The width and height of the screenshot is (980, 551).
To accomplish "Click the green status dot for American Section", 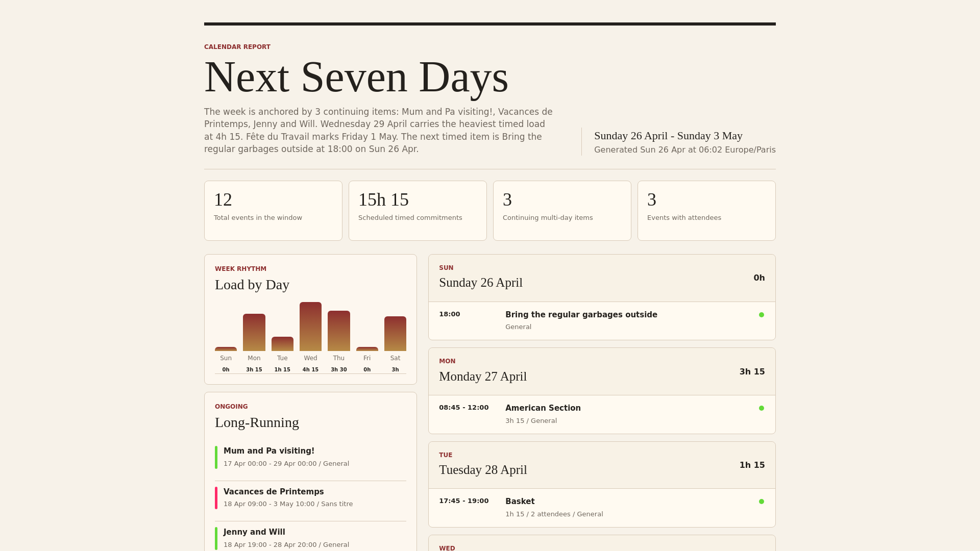I will [762, 408].
